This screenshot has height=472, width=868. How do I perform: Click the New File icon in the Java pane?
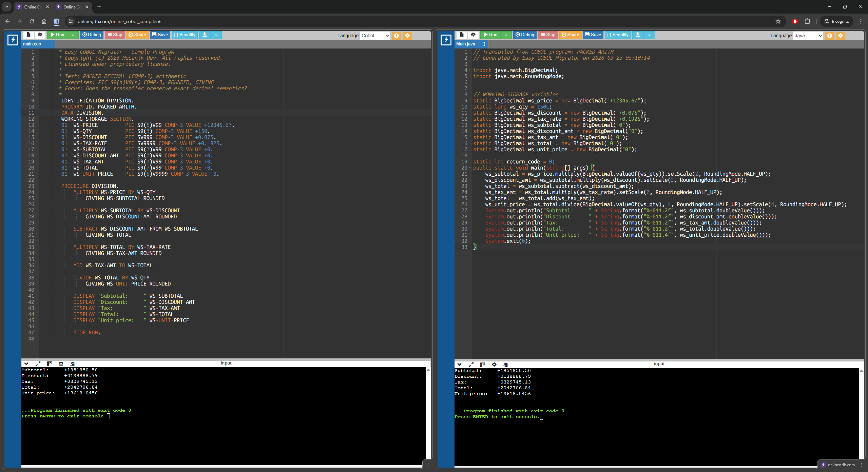click(x=462, y=35)
